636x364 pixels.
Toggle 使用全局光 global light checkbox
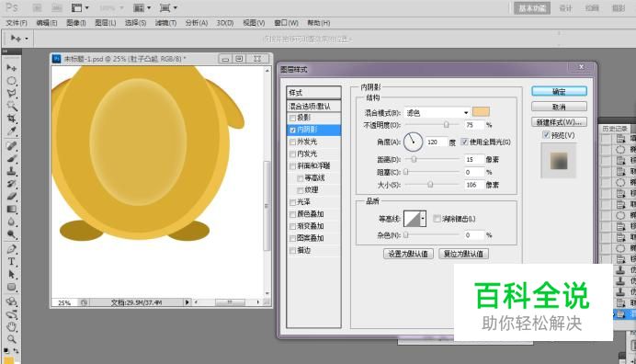tap(465, 142)
